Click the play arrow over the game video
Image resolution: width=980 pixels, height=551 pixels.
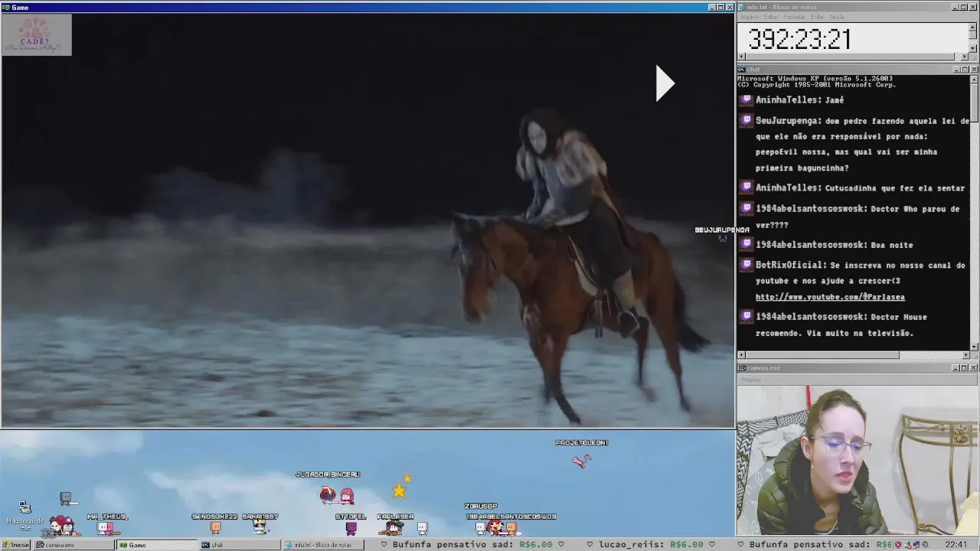coord(665,83)
